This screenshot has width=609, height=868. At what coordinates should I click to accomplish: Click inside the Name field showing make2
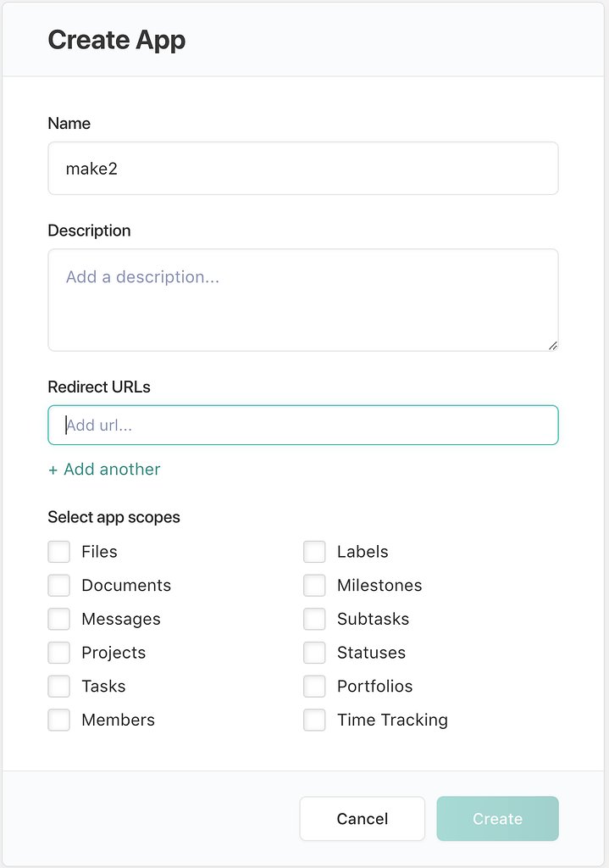click(303, 168)
